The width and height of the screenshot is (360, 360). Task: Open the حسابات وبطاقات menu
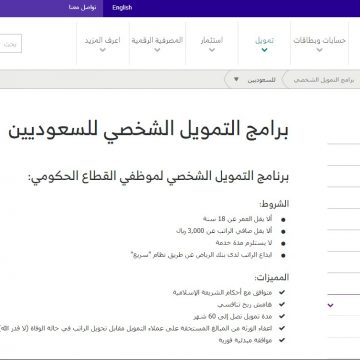tap(319, 44)
